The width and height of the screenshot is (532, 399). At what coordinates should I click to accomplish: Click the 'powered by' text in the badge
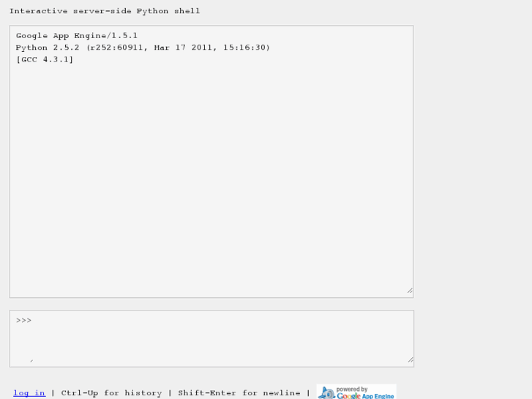(x=352, y=389)
